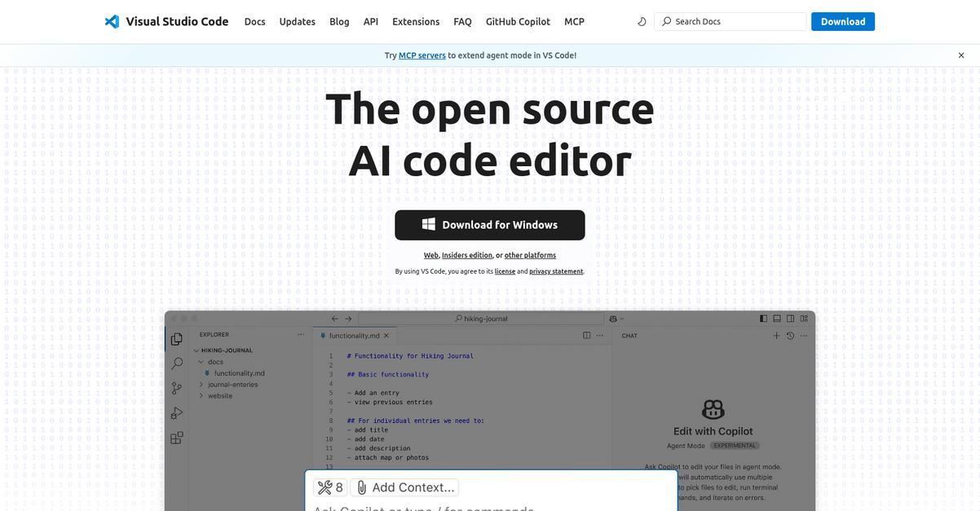Click code line '# Functionality for Hiking Journal'

tap(410, 356)
